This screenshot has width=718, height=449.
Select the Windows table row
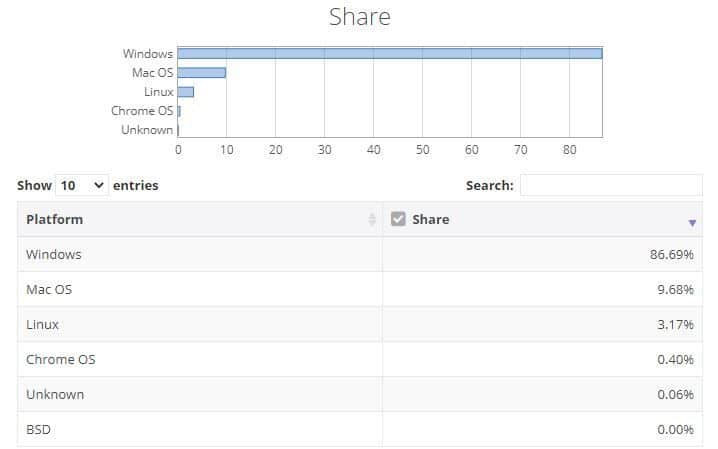[x=359, y=254]
